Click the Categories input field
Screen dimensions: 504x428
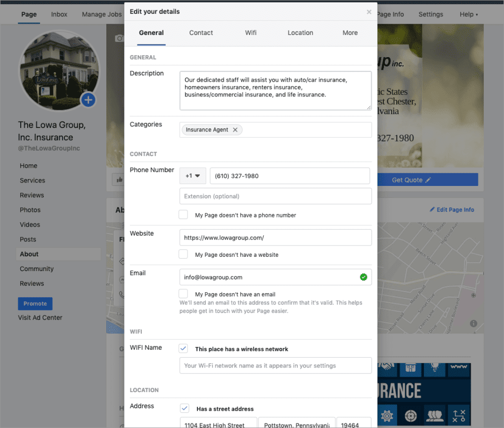coord(276,130)
